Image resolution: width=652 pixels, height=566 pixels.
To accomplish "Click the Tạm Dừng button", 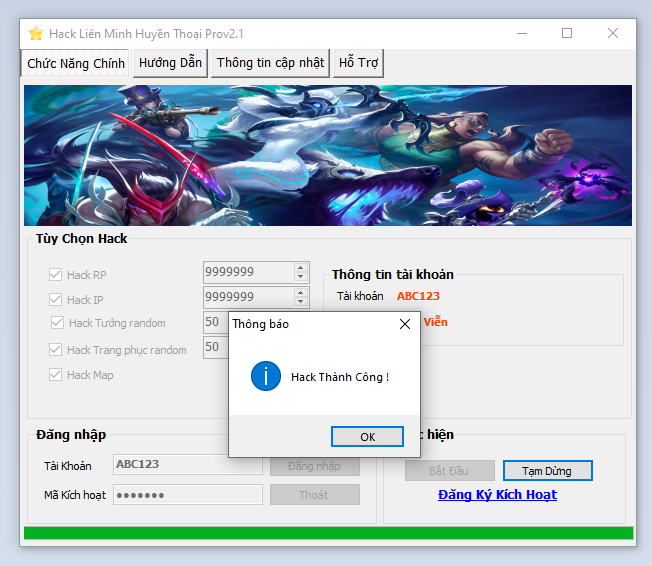I will pos(547,471).
